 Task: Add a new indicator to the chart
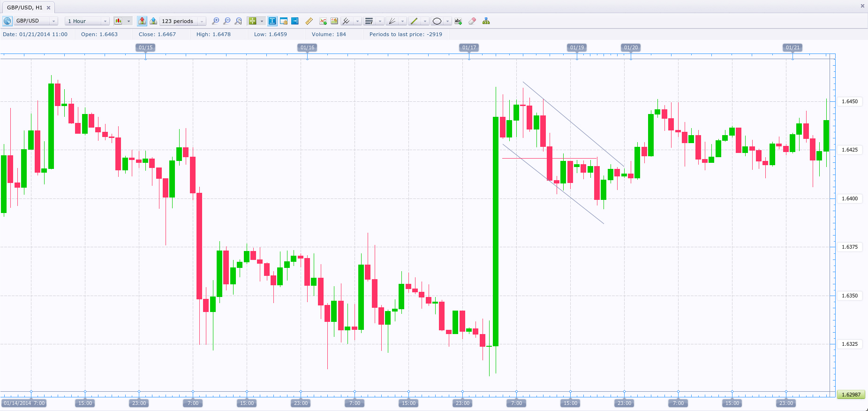coord(323,21)
